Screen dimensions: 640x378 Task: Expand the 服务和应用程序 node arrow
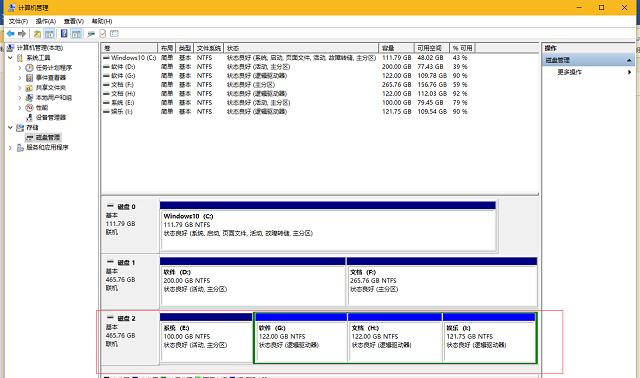point(10,147)
